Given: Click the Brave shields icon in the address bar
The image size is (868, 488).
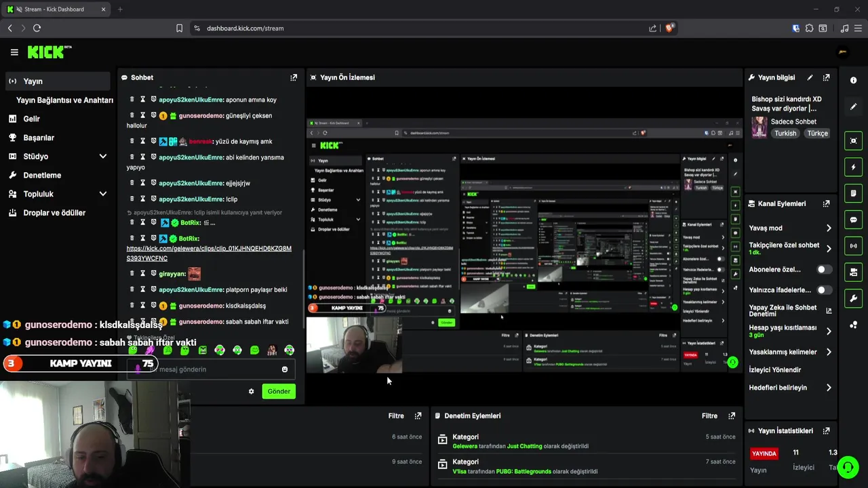Looking at the screenshot, I should click(670, 28).
